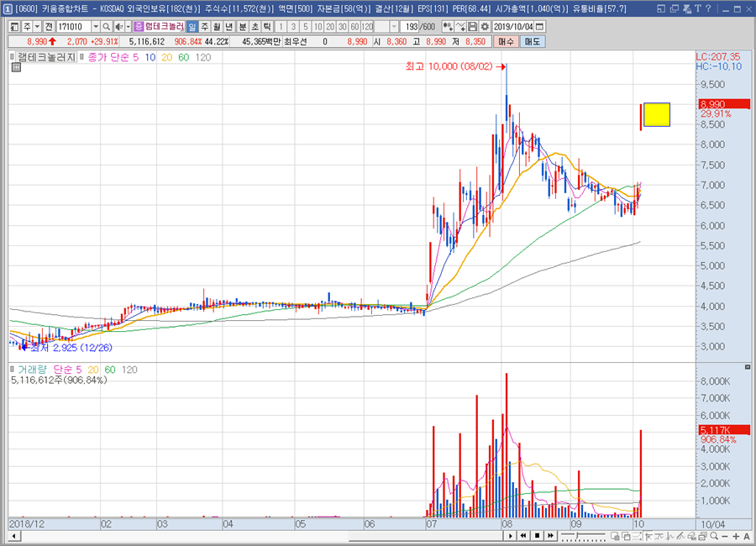Click the rewind button in replay controls
This screenshot has height=546, width=756.
click(x=523, y=536)
